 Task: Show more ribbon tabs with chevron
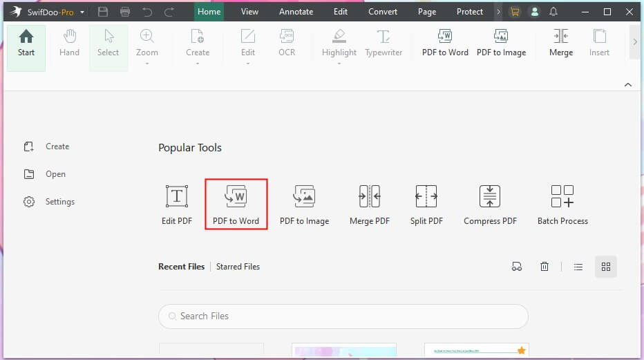(498, 12)
